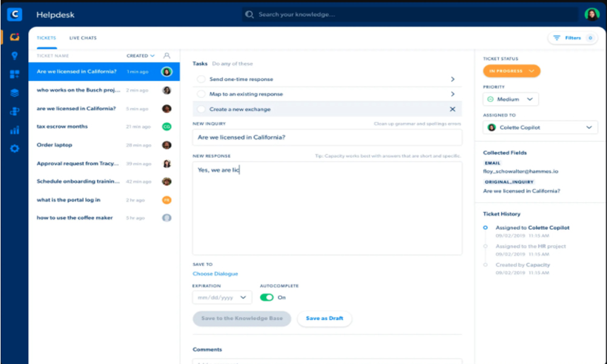Open the Assigned To Colette Copilot dropdown
The image size is (607, 364).
pos(540,127)
